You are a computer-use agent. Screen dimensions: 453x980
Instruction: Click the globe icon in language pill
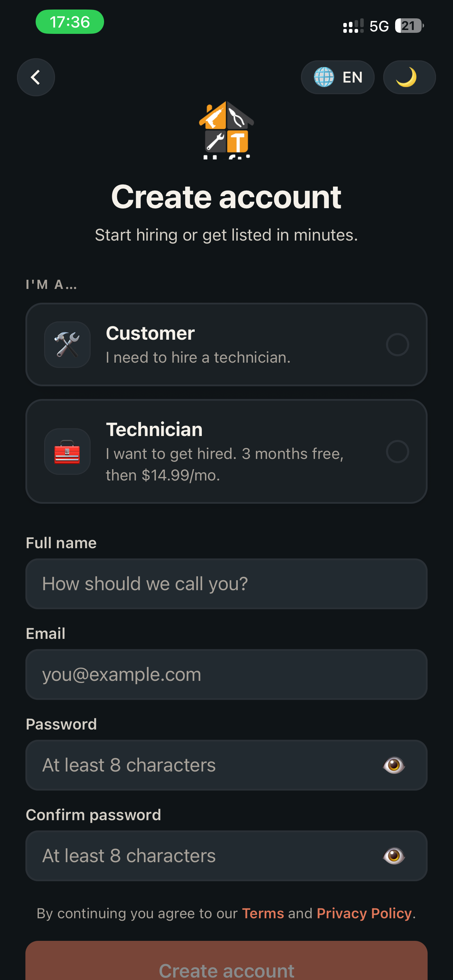click(x=324, y=77)
